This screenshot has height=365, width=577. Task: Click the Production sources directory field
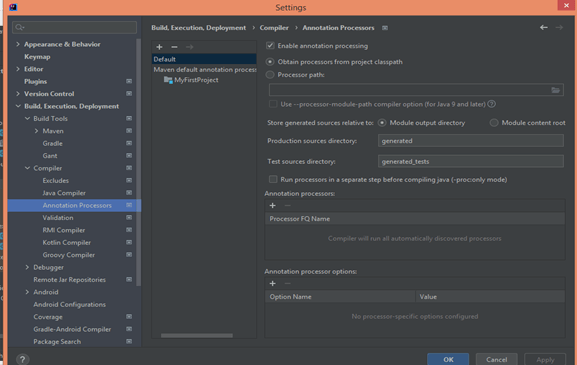click(x=471, y=141)
